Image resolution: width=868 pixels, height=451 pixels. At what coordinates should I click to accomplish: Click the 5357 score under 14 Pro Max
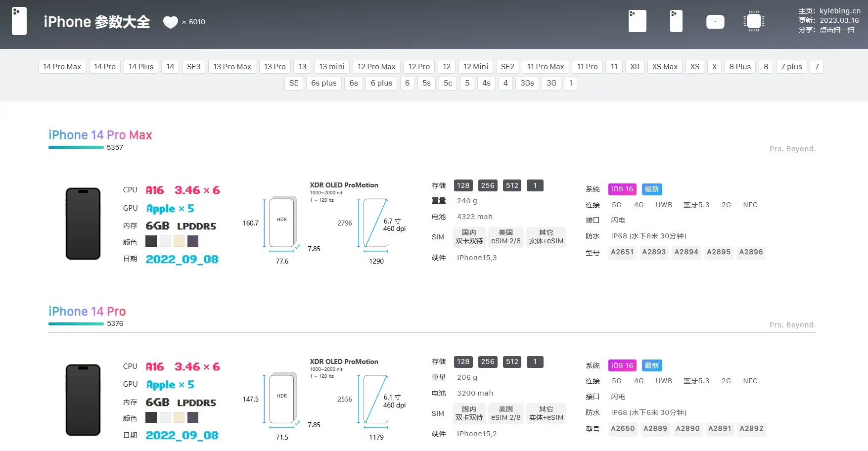coord(115,147)
